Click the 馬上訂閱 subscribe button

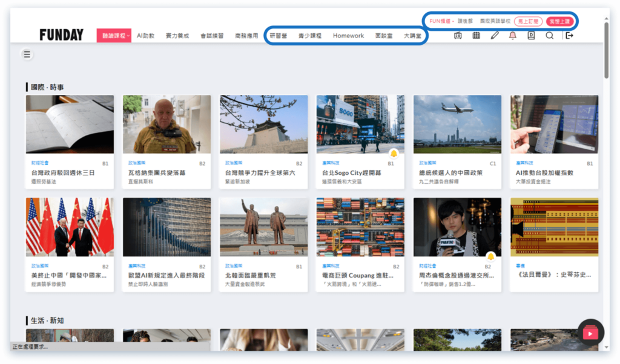pyautogui.click(x=528, y=21)
